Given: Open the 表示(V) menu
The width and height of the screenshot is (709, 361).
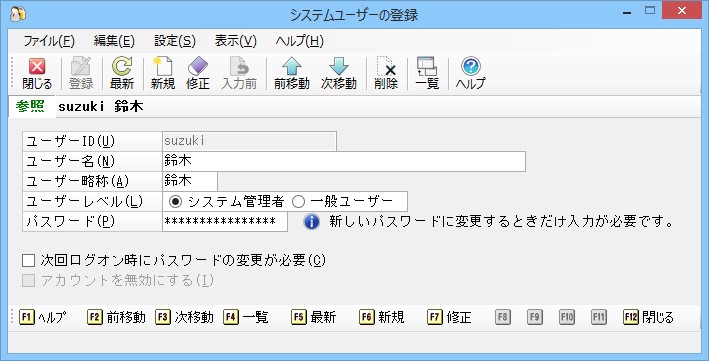Looking at the screenshot, I should (236, 41).
